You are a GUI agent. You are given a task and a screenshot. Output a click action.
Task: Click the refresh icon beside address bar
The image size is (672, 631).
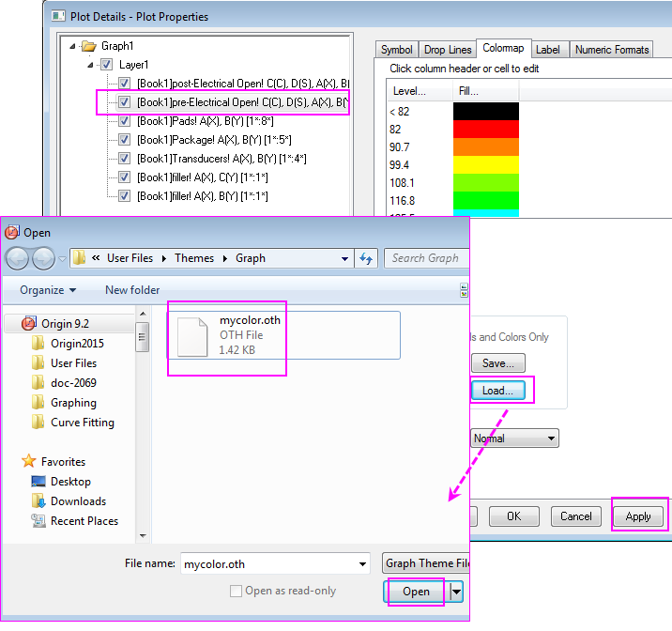(x=366, y=258)
